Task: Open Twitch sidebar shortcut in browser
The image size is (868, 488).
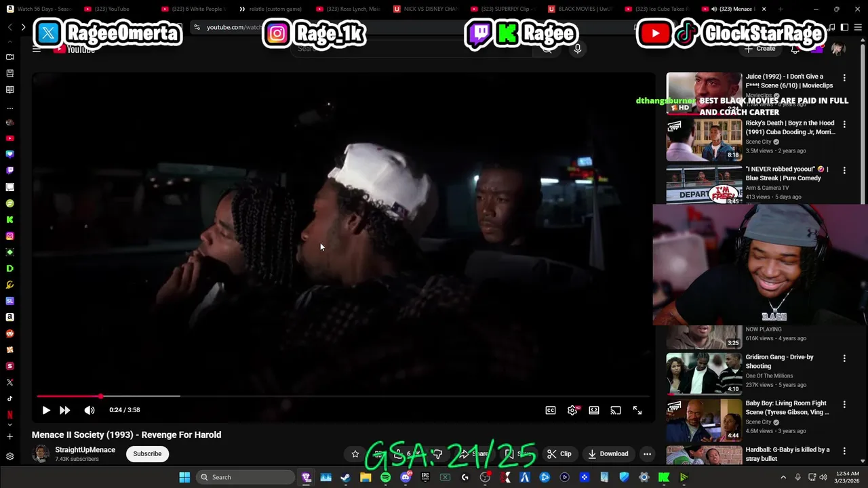Action: (x=9, y=171)
